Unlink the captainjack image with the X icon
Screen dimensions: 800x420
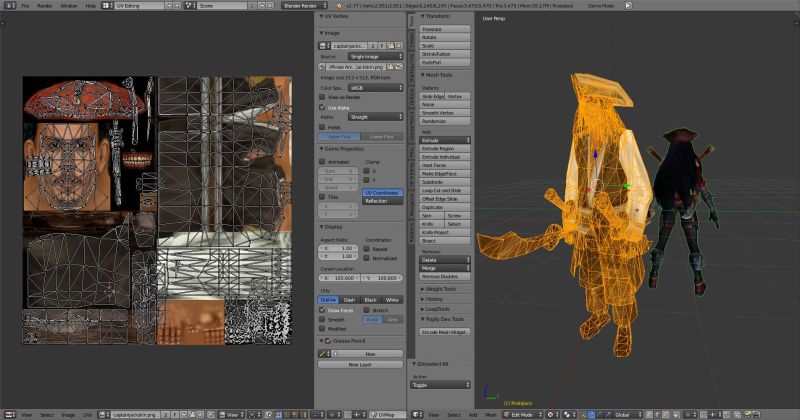[399, 46]
